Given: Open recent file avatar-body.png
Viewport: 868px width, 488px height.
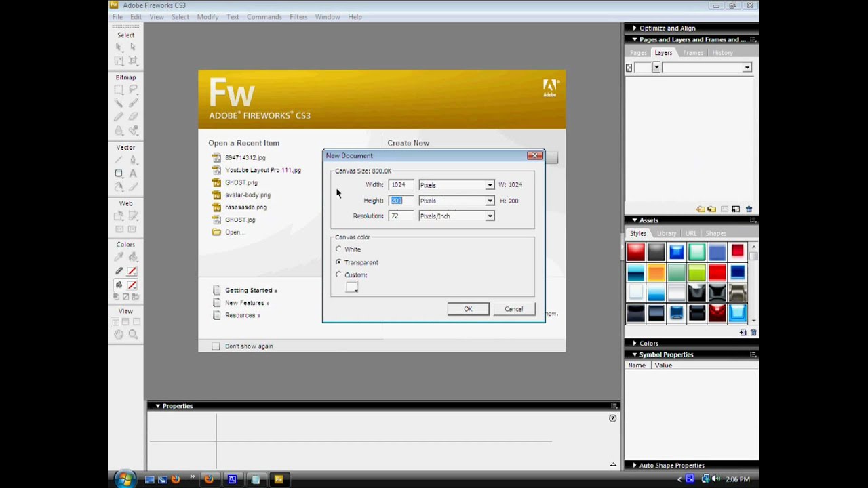Looking at the screenshot, I should tap(248, 195).
